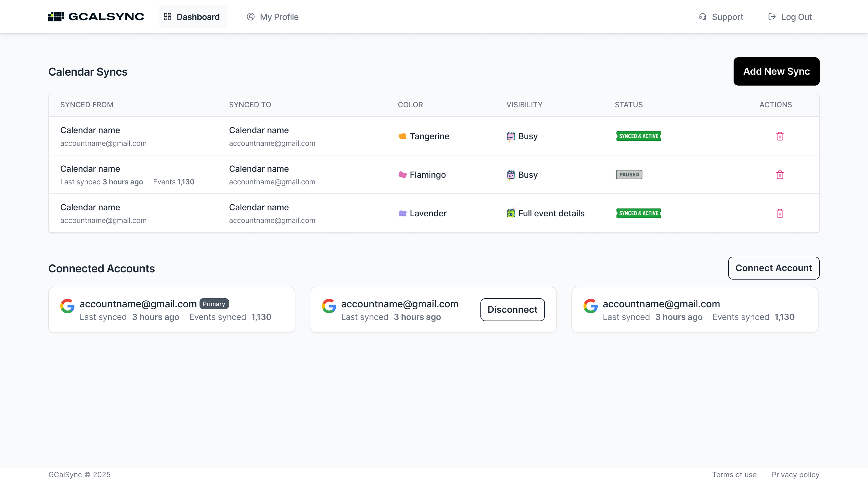Click the GCalSync logo
868x482 pixels.
[x=96, y=17]
